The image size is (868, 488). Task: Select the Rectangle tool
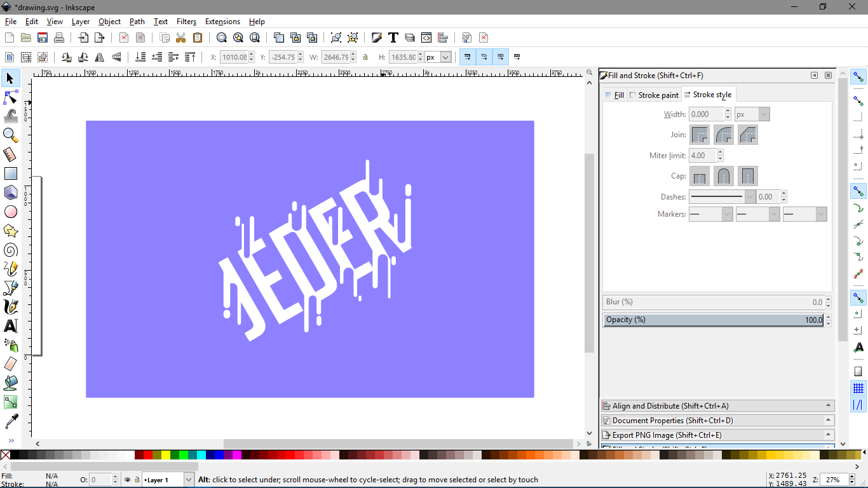(11, 173)
